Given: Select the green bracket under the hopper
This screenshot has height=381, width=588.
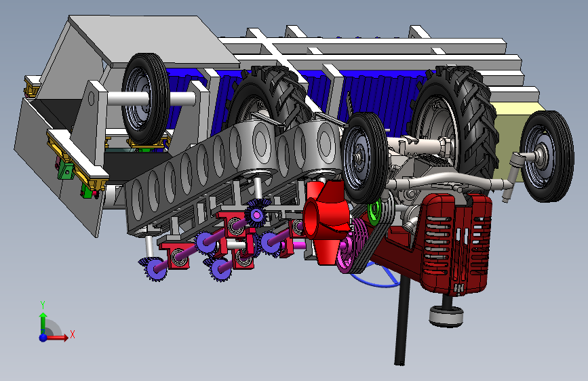Looking at the screenshot, I should click(x=66, y=171).
